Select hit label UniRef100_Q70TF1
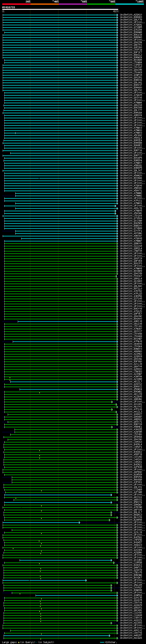The image size is (146, 644). tap(131, 231)
